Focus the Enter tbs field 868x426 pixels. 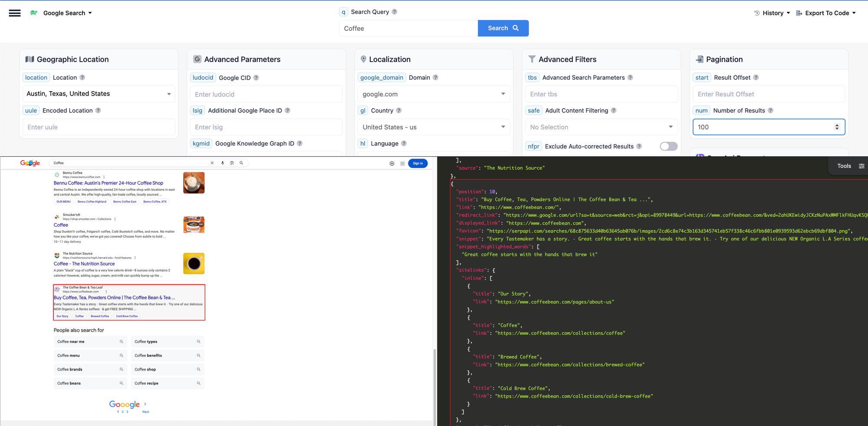601,94
